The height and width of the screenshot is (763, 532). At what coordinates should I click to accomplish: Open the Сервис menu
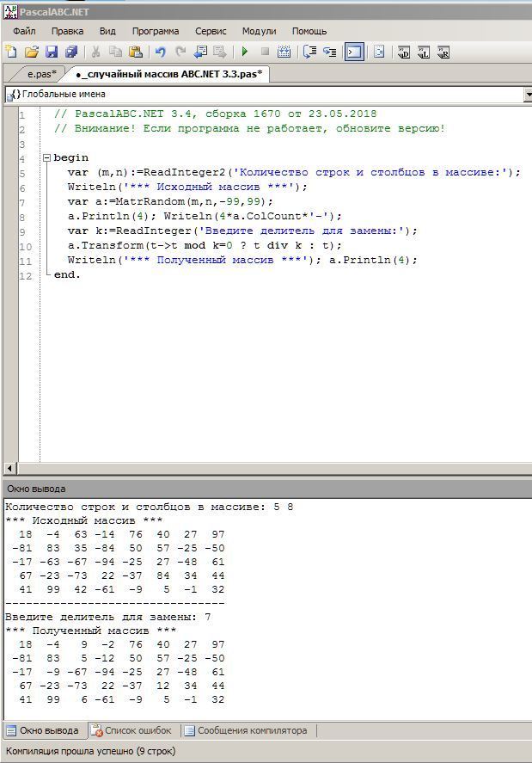click(x=211, y=31)
